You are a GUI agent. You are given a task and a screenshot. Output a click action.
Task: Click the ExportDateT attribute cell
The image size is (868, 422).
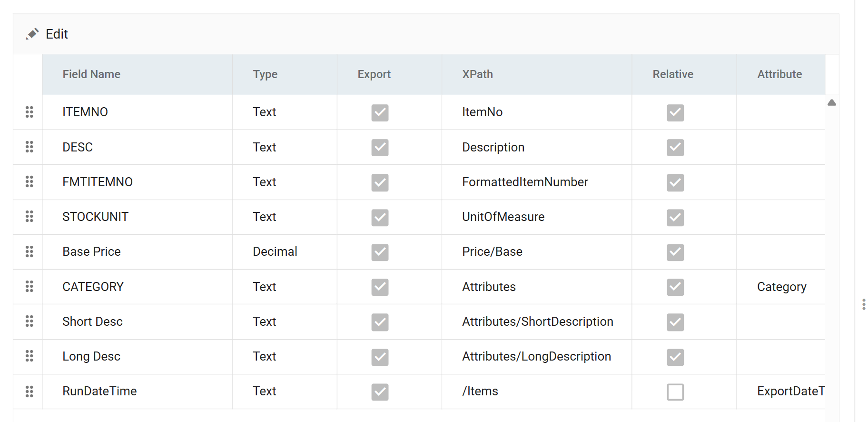coord(781,392)
